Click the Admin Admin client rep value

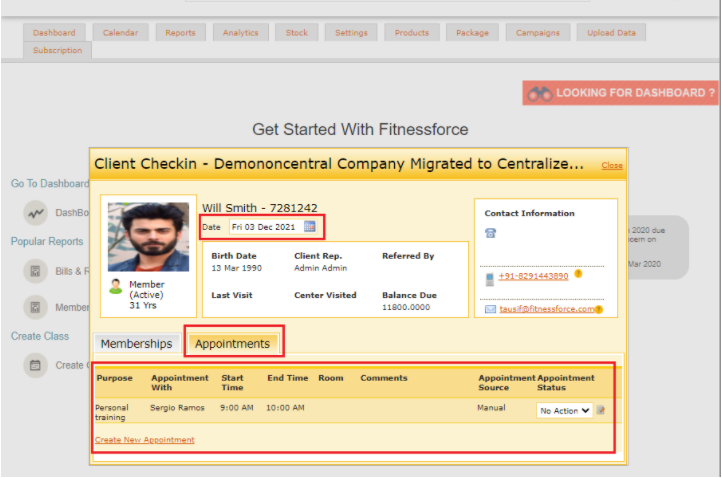coord(320,268)
